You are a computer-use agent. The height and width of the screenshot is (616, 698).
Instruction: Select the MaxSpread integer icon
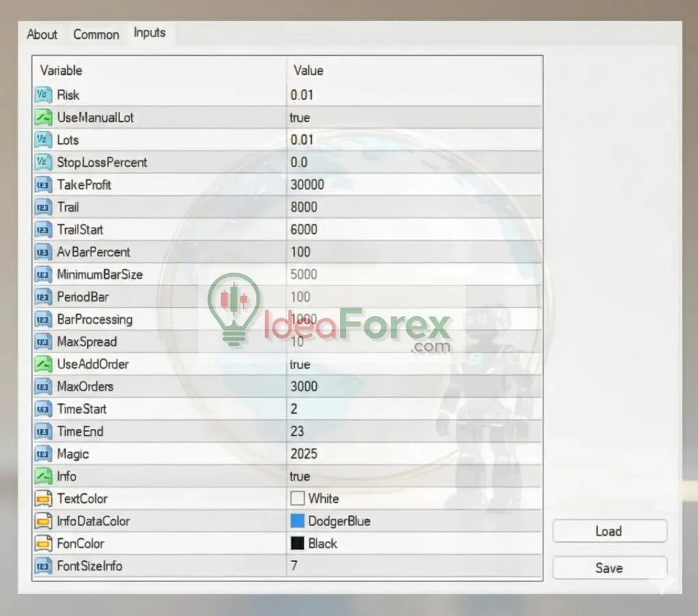44,341
